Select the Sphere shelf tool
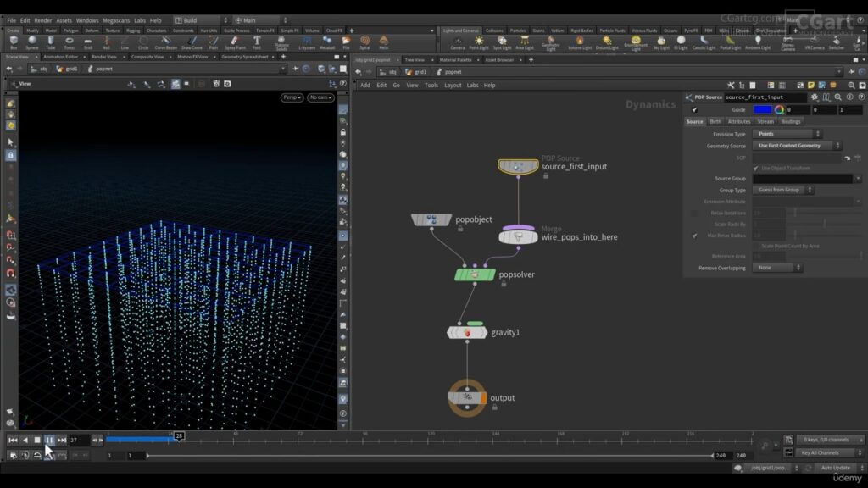Screen dimensions: 868x488 pyautogui.click(x=32, y=42)
